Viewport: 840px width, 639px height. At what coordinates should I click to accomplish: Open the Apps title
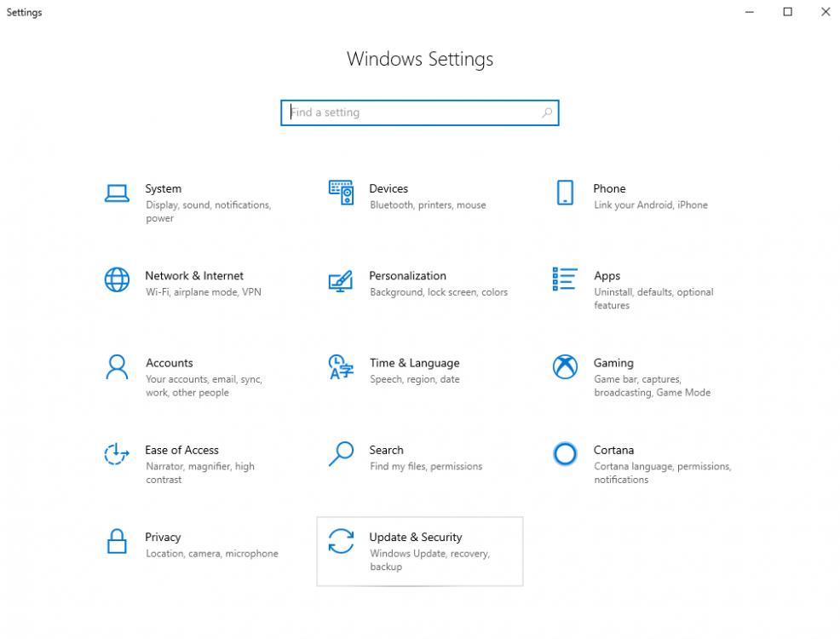click(607, 276)
